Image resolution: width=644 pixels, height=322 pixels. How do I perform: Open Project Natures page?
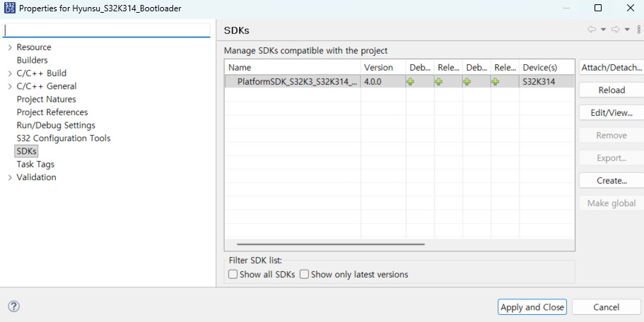[x=46, y=100]
